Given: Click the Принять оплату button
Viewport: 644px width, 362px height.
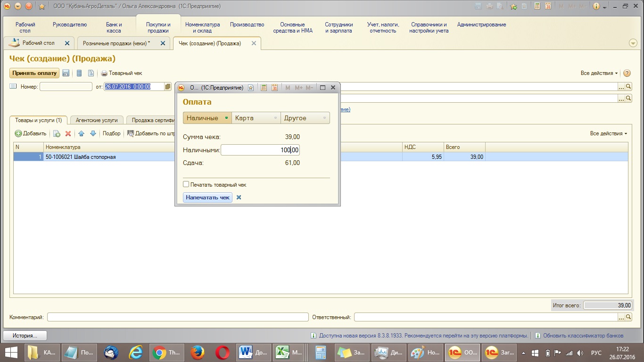Looking at the screenshot, I should [34, 73].
